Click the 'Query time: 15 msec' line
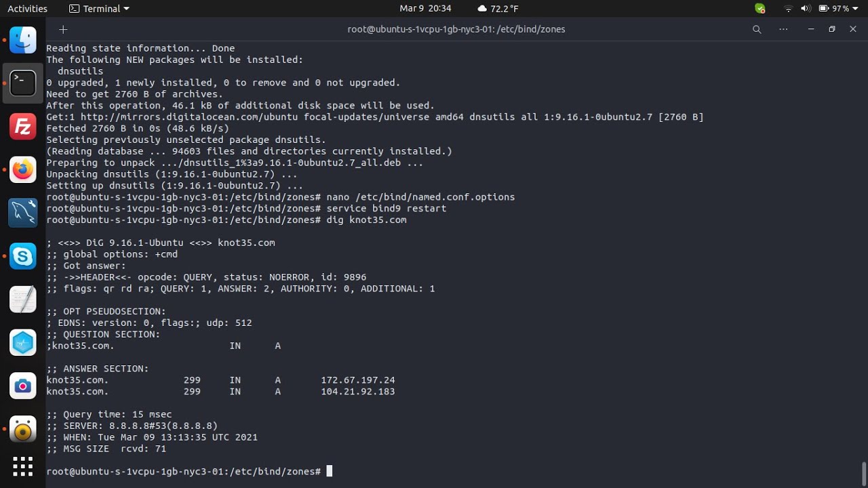 click(109, 414)
